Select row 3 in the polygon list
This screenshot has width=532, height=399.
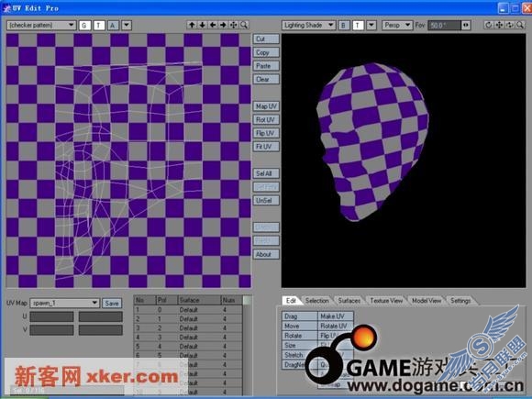coord(188,328)
